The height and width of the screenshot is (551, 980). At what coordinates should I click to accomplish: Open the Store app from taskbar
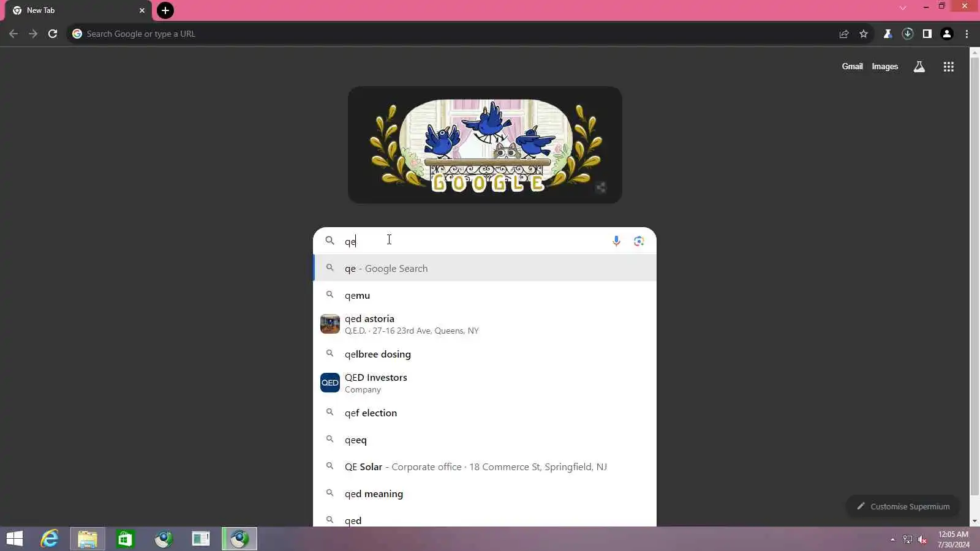click(x=126, y=539)
